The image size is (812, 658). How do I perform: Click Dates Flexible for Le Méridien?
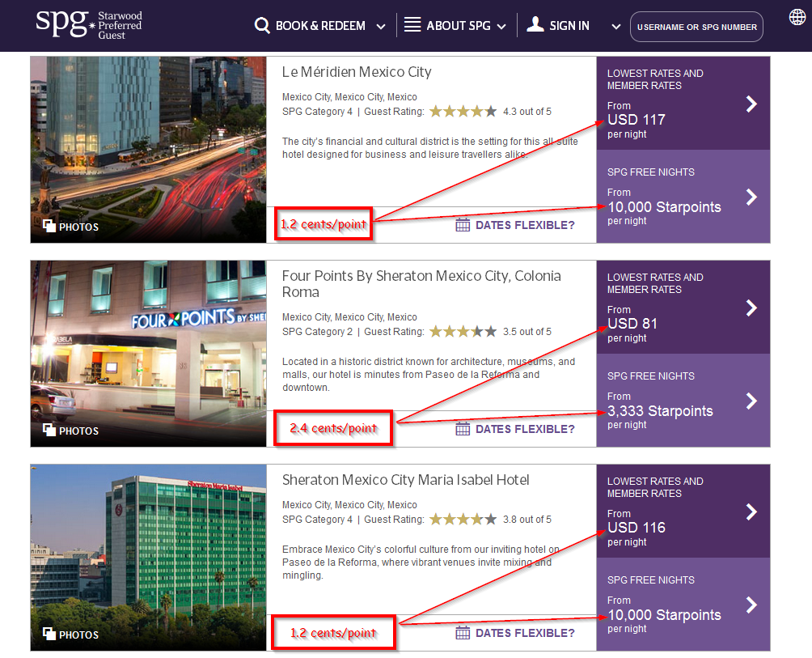coord(525,225)
